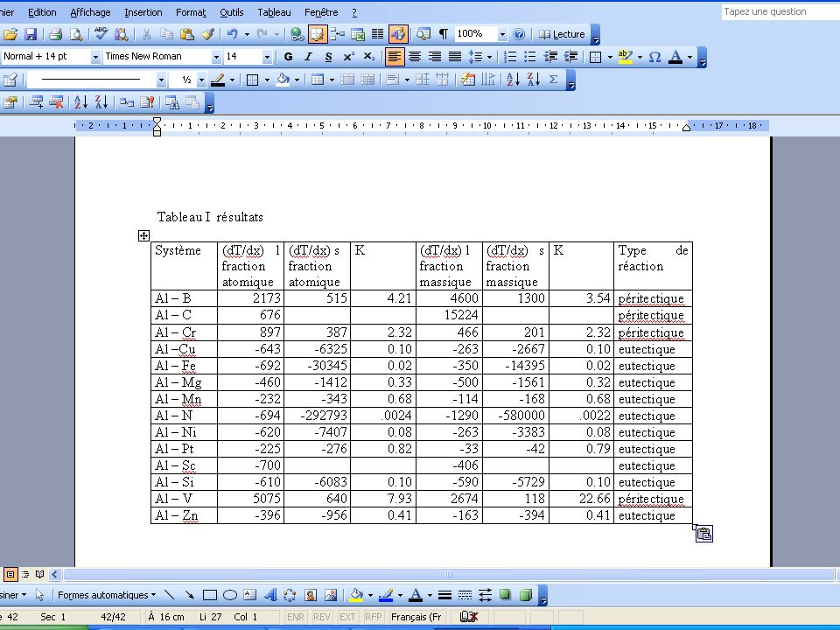Open the Times New Roman font dropdown

[x=216, y=56]
